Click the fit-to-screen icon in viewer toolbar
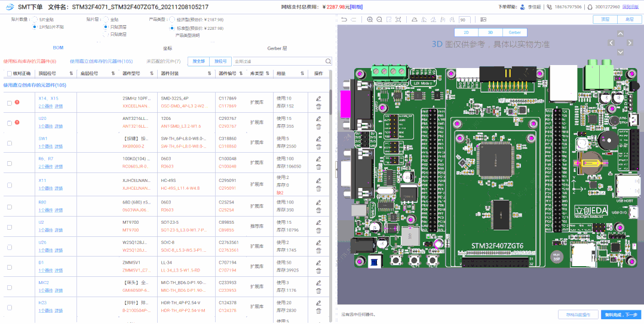Screen dimensions: 644x324 pos(398,20)
